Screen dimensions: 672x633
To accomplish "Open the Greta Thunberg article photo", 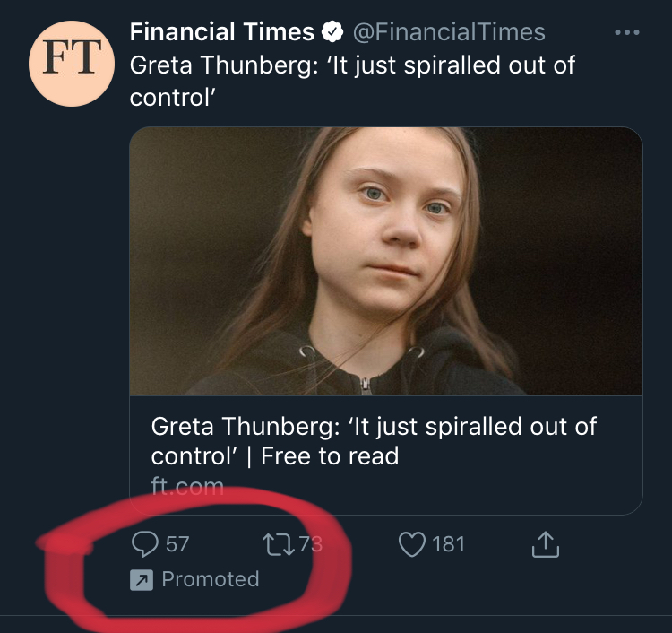I will tap(386, 261).
